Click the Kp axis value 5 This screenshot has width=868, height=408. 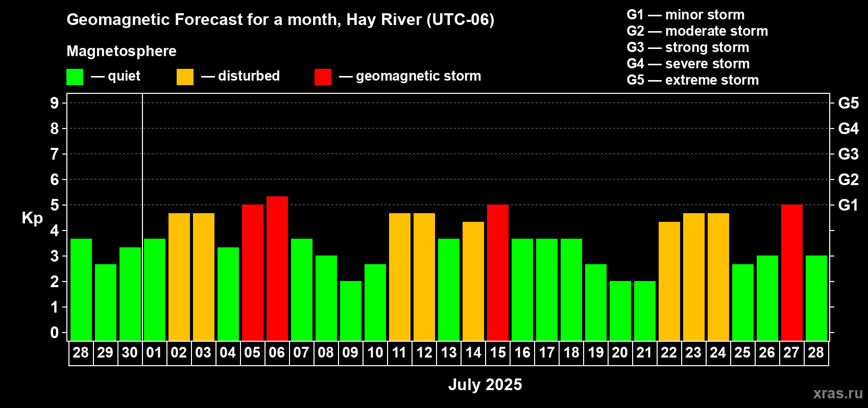[x=55, y=205]
